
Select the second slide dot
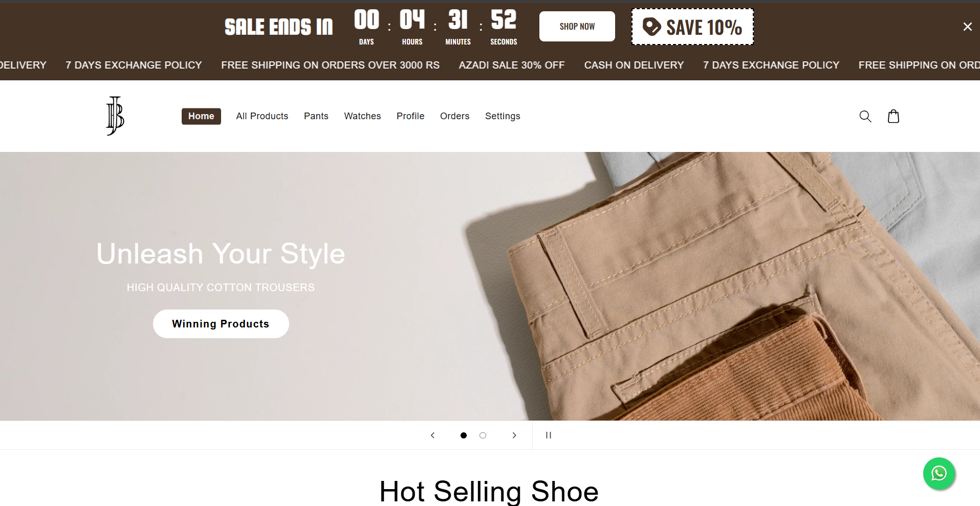[x=483, y=435]
